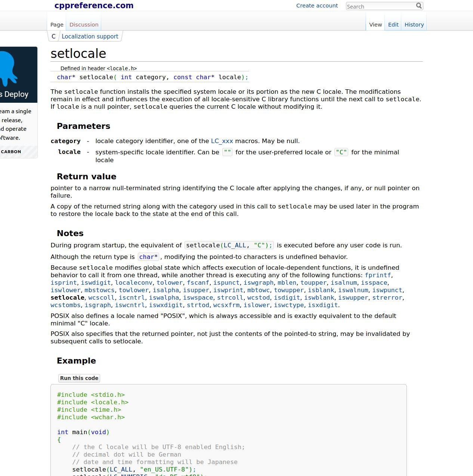Open the isgraph link
The width and height of the screenshot is (473, 476).
click(x=98, y=305)
